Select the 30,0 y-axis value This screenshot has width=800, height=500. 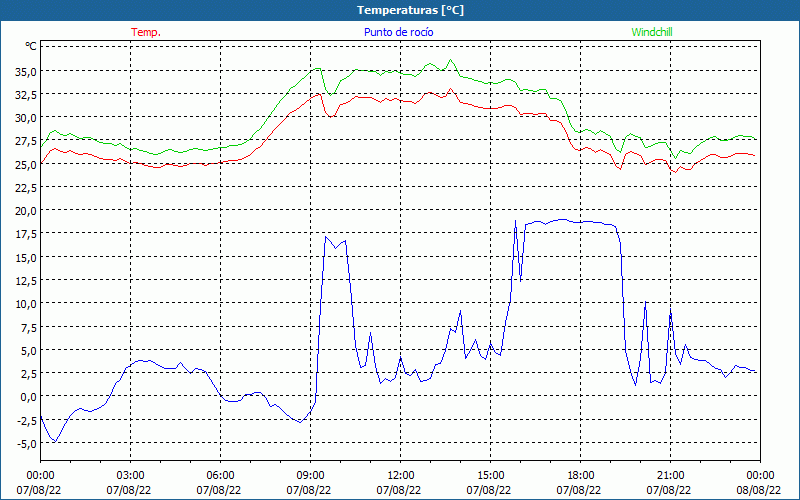point(27,118)
